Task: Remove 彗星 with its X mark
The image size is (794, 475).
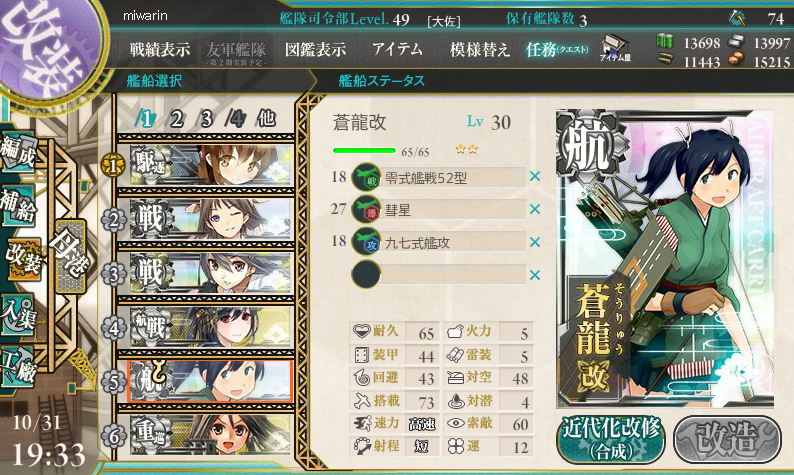Action: [535, 209]
